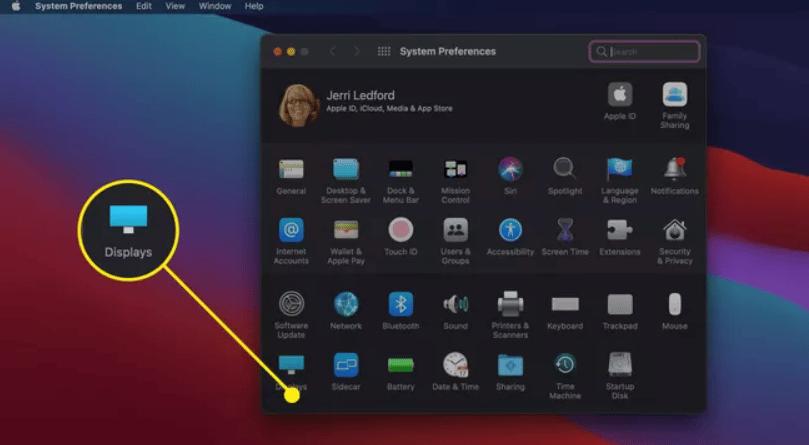Click the Jerri Ledford account name
Viewport: 809px width, 445px height.
coord(360,96)
